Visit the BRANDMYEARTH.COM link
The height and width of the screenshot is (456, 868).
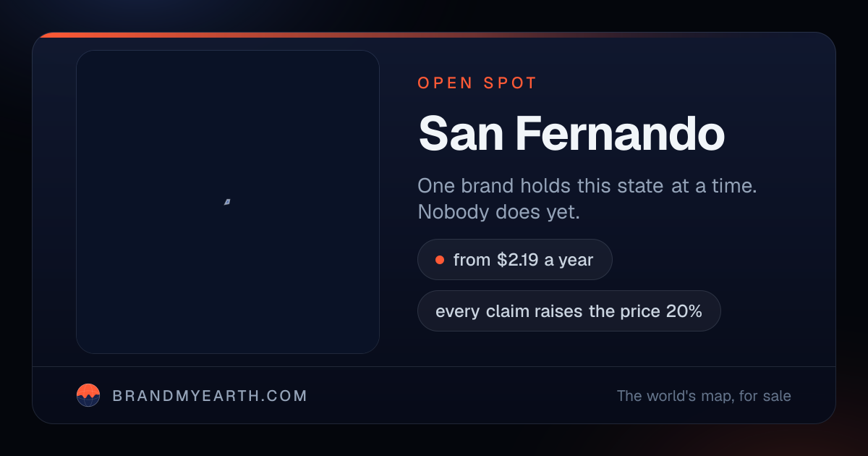[x=210, y=396]
